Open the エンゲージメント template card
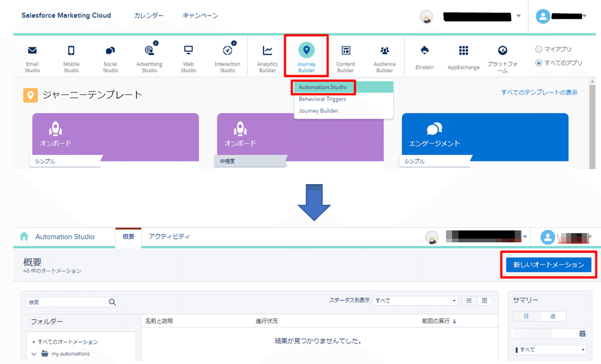Screen dimensions: 601x364 (485, 141)
